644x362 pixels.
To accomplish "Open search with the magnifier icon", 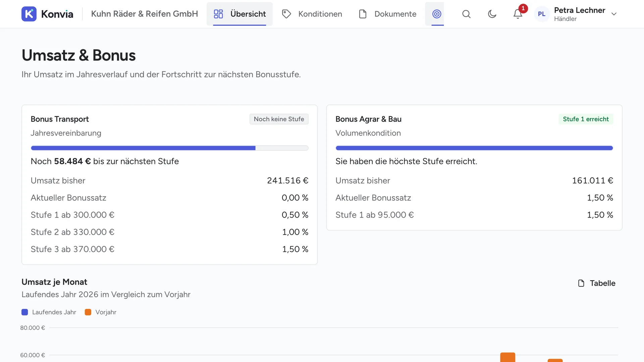I will [466, 14].
